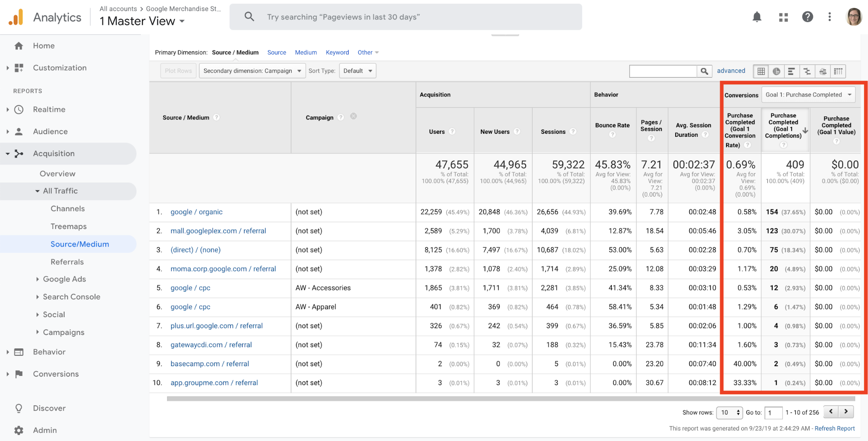Expand the Social subsection
Viewport: 868px width, 441px height.
37,315
